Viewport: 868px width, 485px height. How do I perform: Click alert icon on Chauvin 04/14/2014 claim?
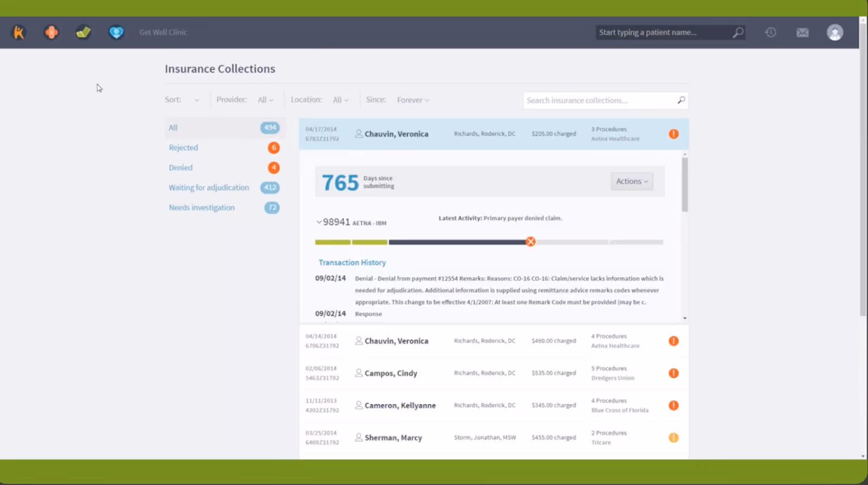click(x=673, y=341)
